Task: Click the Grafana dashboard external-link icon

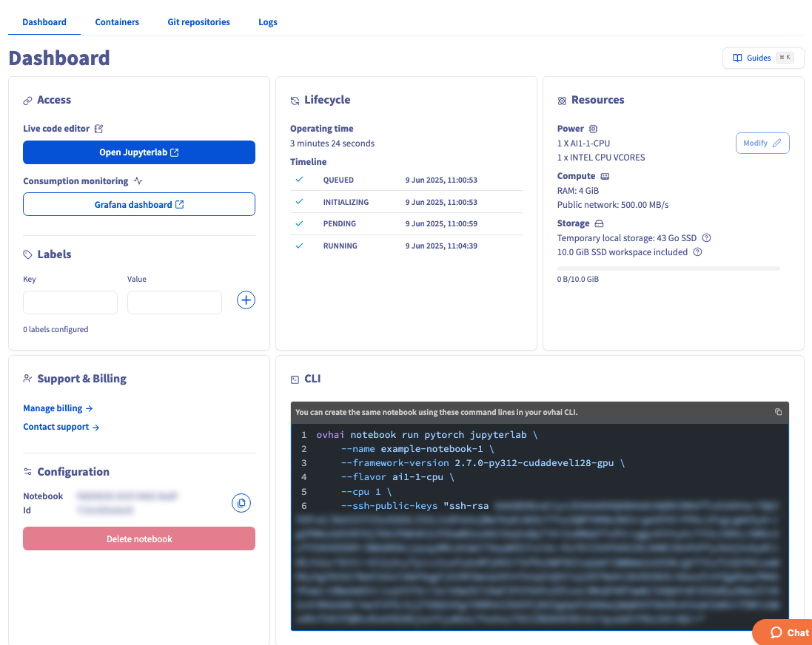Action: point(180,204)
